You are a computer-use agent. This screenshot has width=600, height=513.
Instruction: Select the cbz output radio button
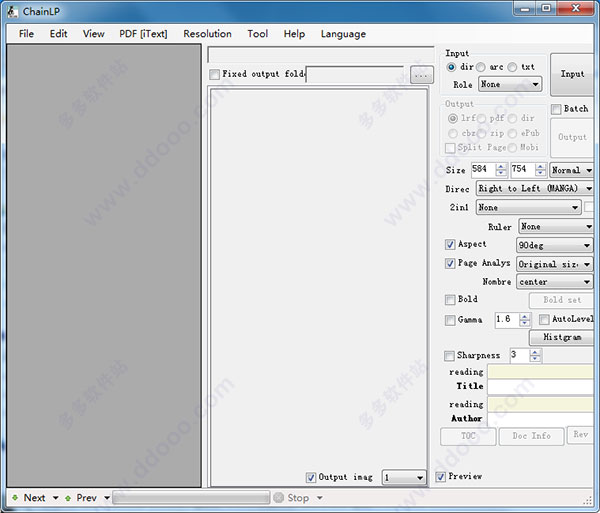tap(453, 133)
